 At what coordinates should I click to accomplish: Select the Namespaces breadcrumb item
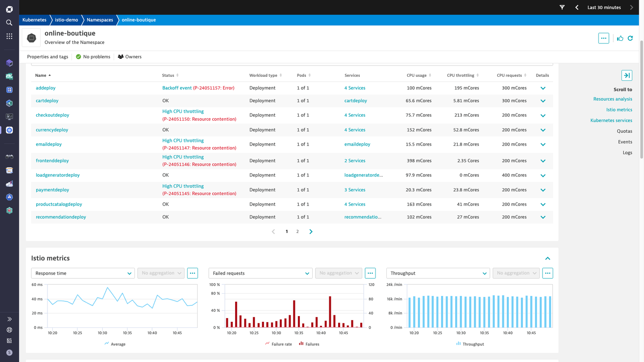click(100, 20)
